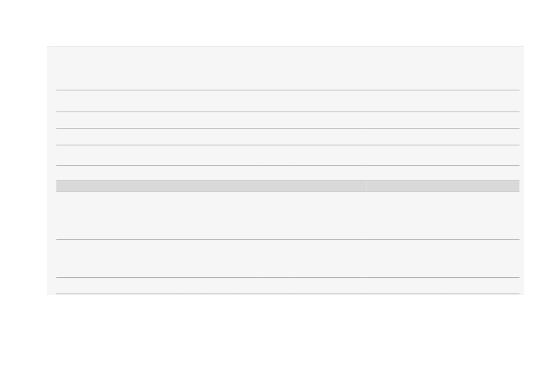Click the left end of the bottom row
Screen dimensions: 554x392
click(117, 286)
